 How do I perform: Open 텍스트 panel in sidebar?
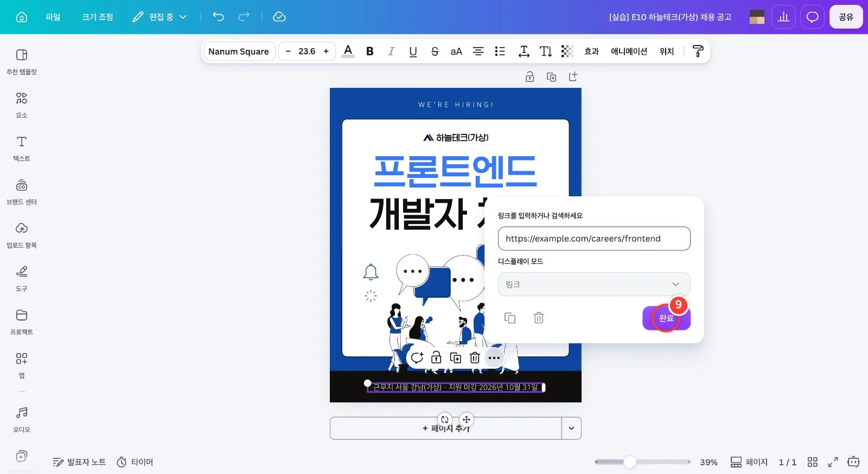click(22, 148)
